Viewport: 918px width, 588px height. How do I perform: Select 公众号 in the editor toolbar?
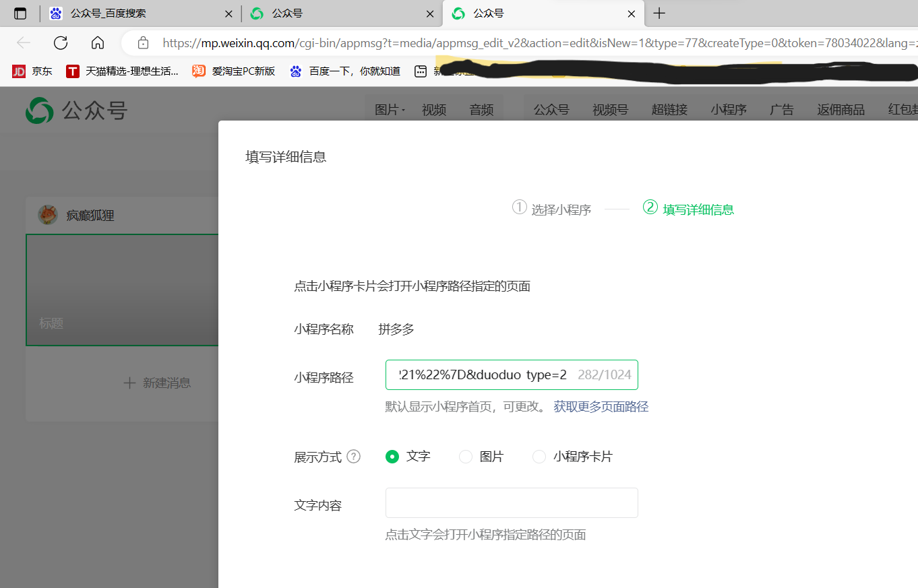pyautogui.click(x=551, y=110)
